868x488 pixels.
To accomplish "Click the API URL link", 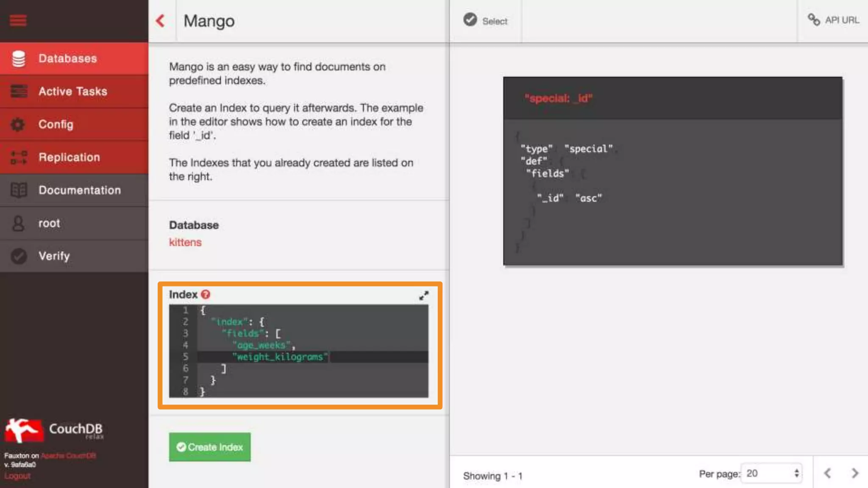I will 833,20.
